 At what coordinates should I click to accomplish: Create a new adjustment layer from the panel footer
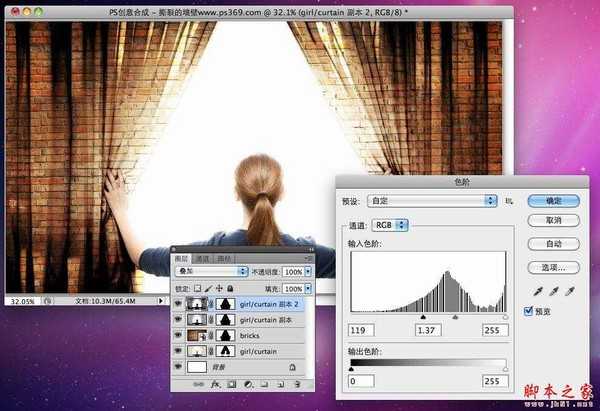coord(246,384)
